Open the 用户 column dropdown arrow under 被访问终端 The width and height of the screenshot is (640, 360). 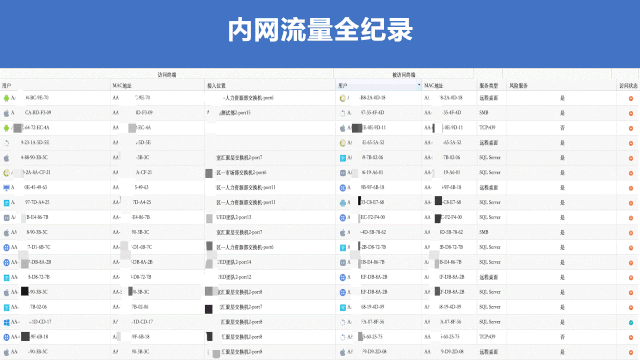click(x=419, y=85)
